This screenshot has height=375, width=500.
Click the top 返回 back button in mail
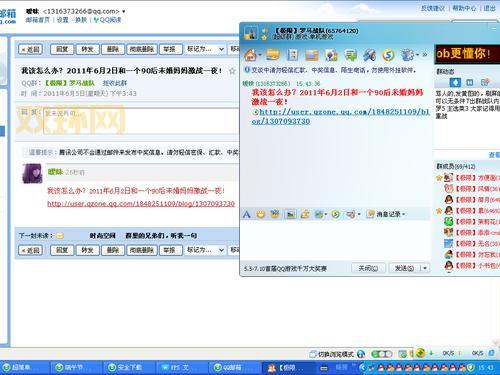click(x=31, y=49)
